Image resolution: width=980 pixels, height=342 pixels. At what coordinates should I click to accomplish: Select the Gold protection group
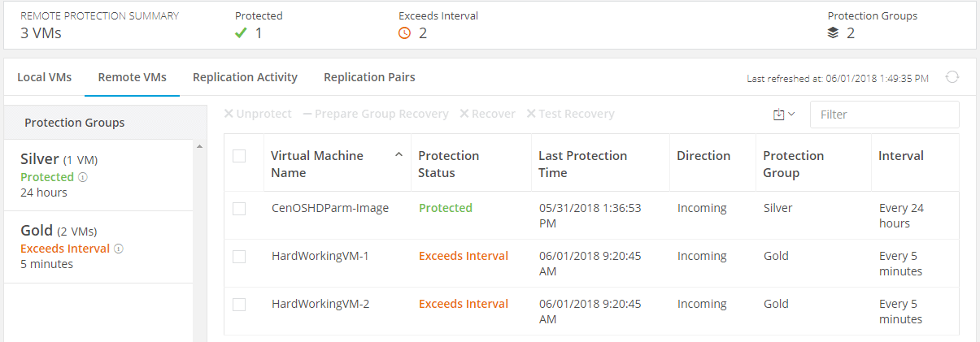98,247
